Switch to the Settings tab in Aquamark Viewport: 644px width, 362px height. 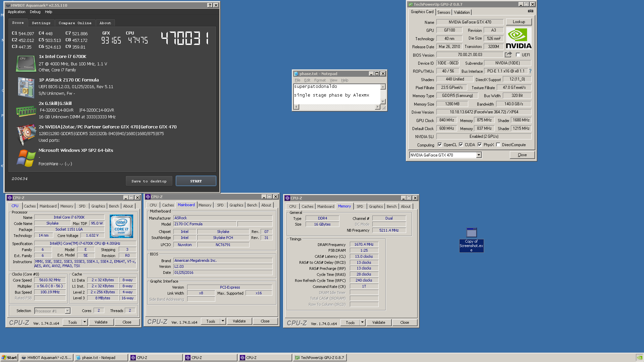tap(41, 23)
